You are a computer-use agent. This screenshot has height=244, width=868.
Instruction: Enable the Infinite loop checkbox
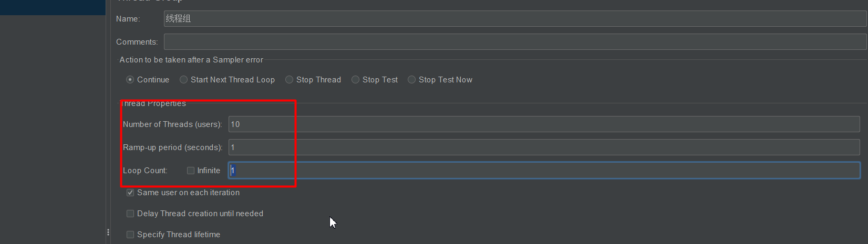[191, 171]
